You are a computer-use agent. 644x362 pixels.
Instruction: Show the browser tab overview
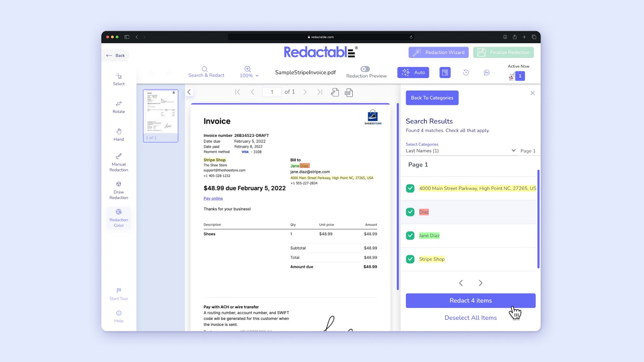534,37
